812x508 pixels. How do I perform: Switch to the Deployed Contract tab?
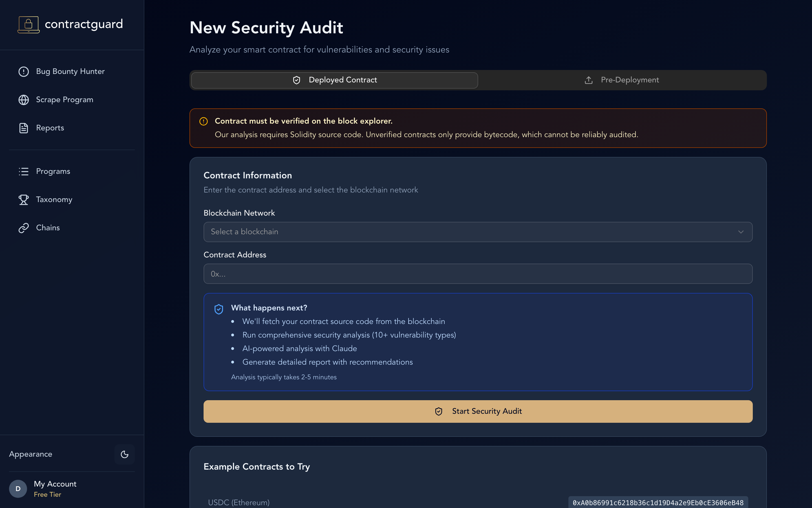[x=335, y=80]
